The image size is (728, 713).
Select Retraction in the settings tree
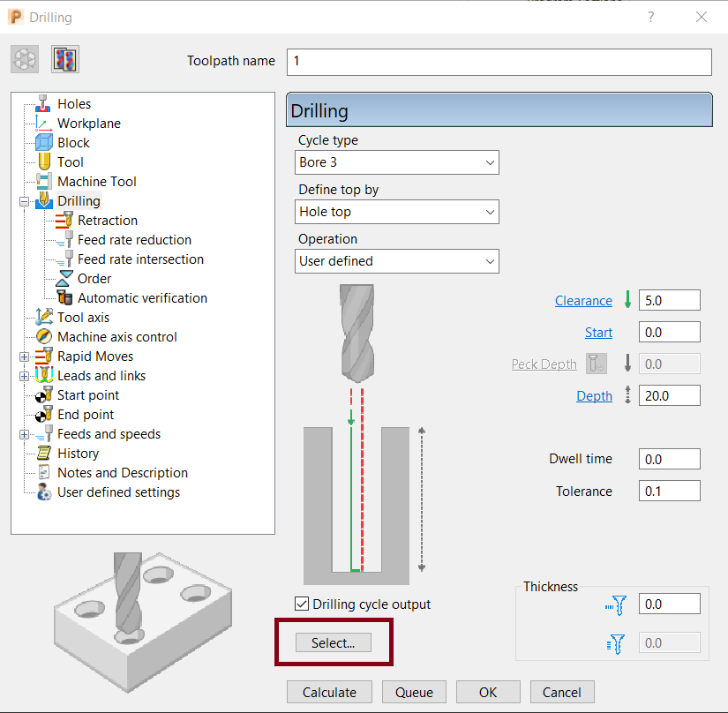click(x=107, y=220)
